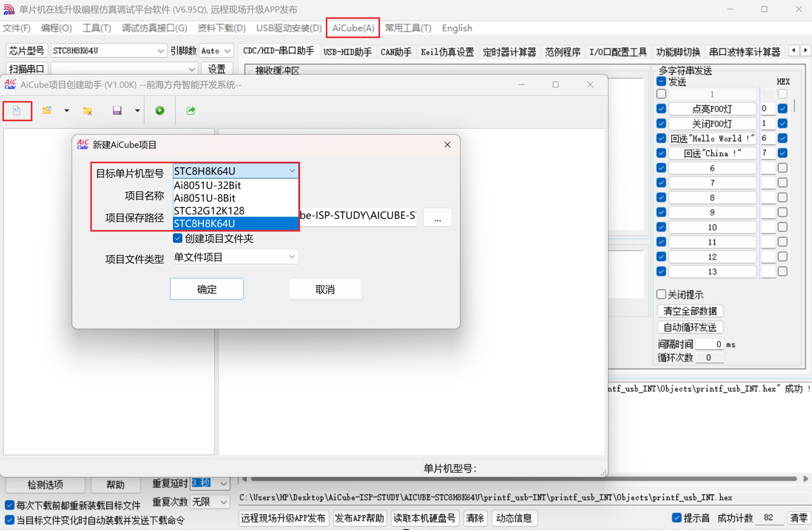Click the green run play icon
This screenshot has height=530, width=812.
coord(160,111)
